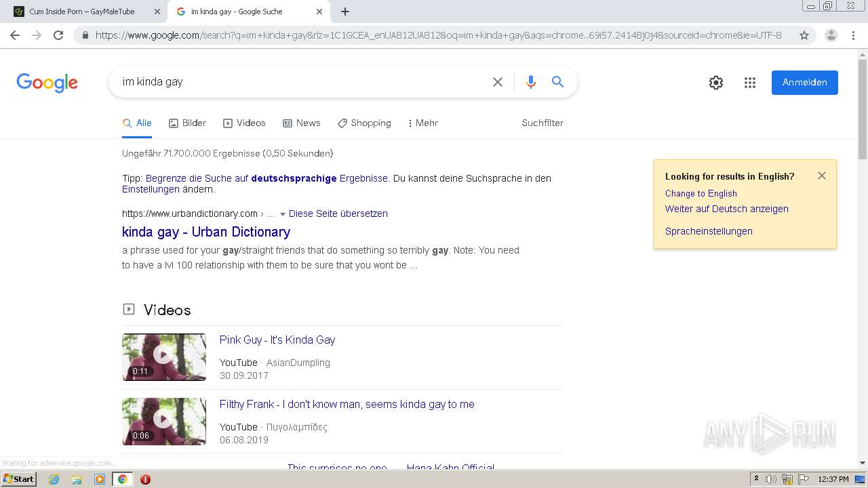Click red Opera icon in taskbar

click(145, 479)
